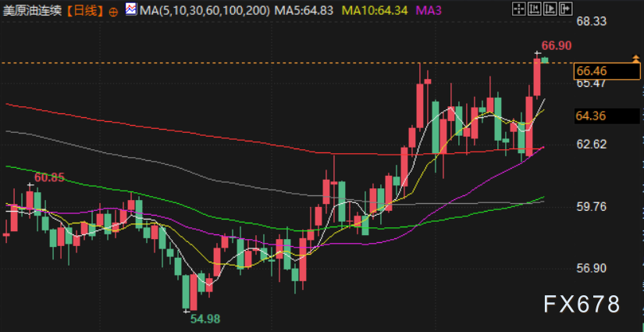Click the white cross marker at the 60.85 peak
Viewport: 644px width, 332px height.
point(30,185)
